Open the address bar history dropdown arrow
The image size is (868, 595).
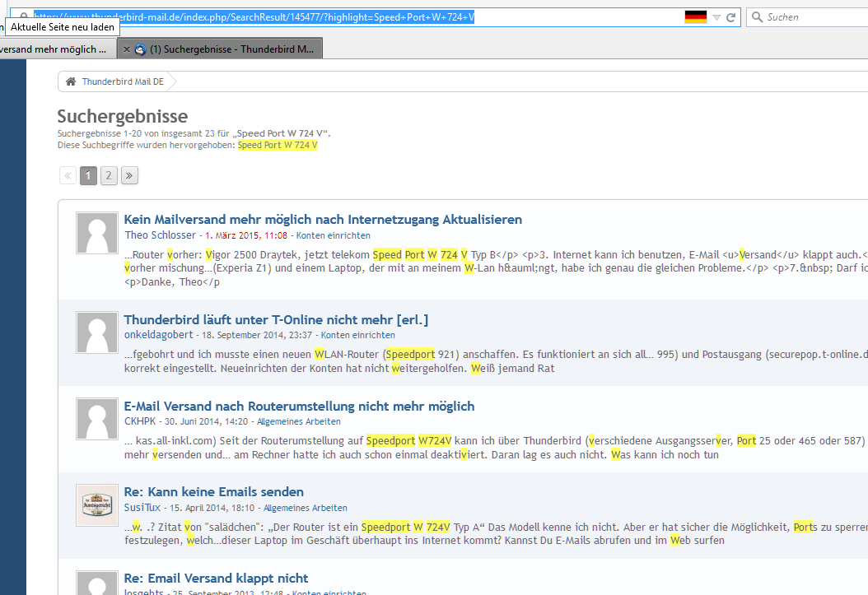716,17
